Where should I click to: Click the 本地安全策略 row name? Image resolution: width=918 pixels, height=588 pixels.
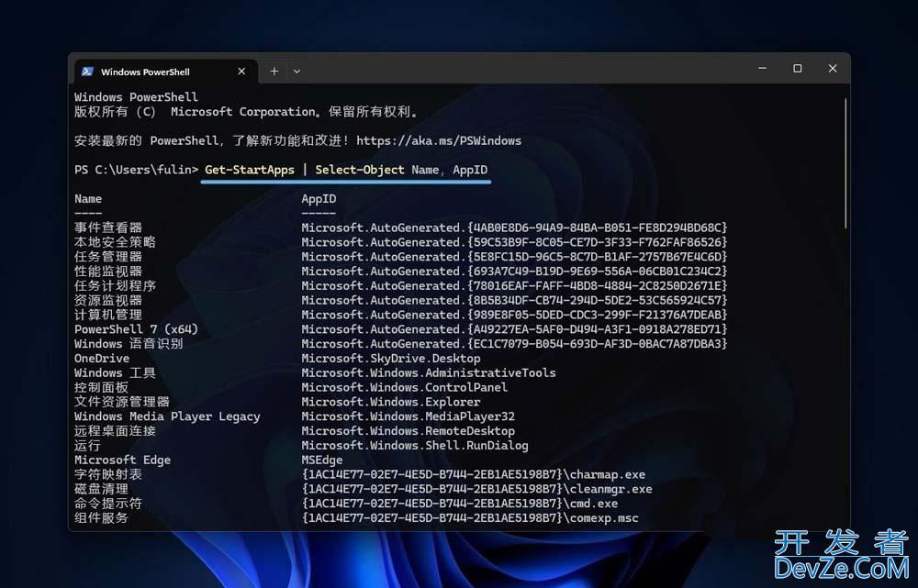click(x=115, y=242)
